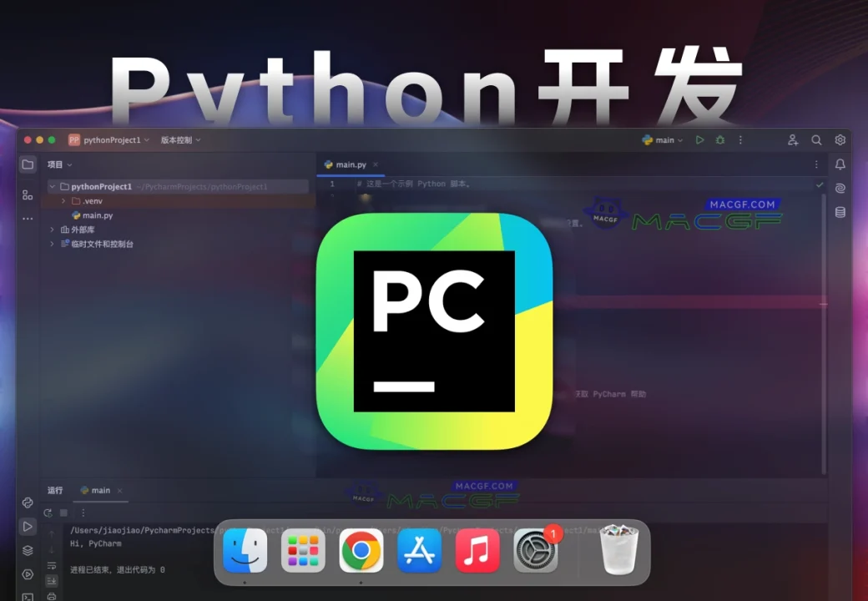This screenshot has width=868, height=601.
Task: Open the AI Assistant icon on right sidebar
Action: pos(840,189)
